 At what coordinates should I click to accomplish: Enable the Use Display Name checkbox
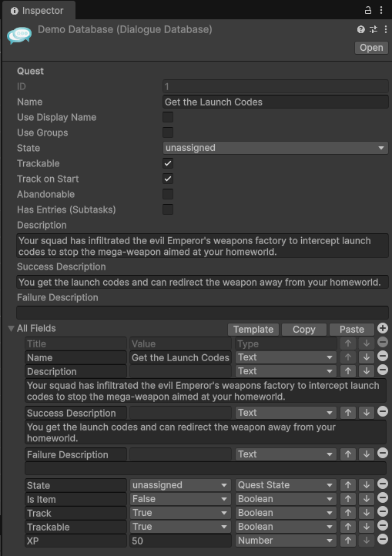click(168, 117)
